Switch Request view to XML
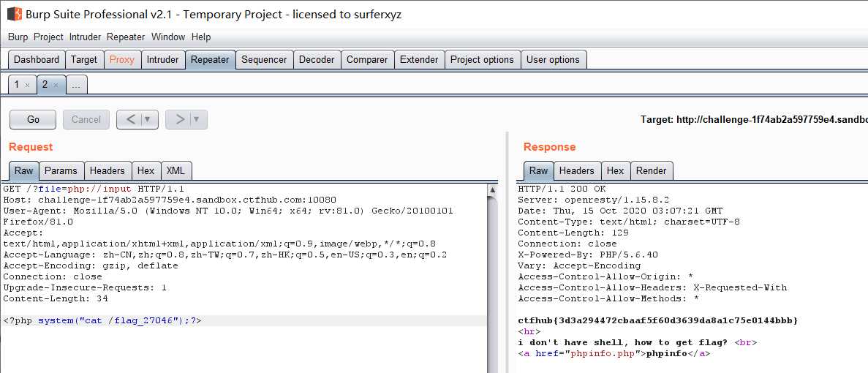Viewport: 868px width, 373px height. coord(176,170)
